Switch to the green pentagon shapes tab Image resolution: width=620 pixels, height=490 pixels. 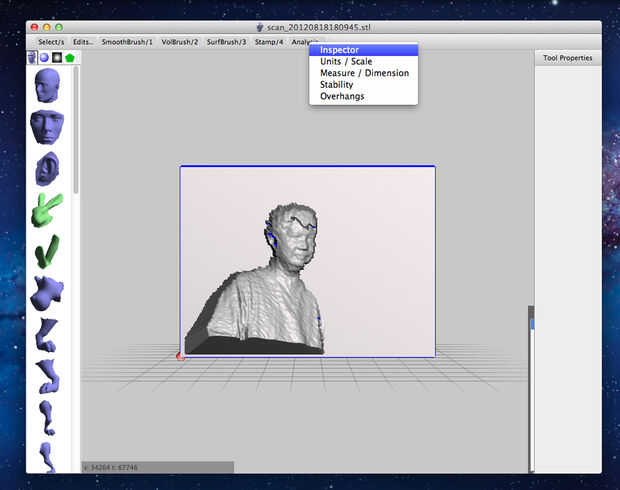pos(70,58)
